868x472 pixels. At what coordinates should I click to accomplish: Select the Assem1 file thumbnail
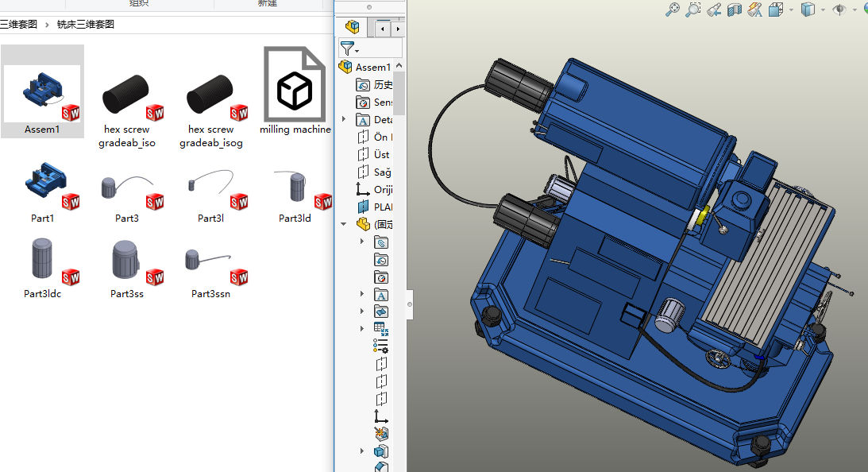[x=42, y=91]
